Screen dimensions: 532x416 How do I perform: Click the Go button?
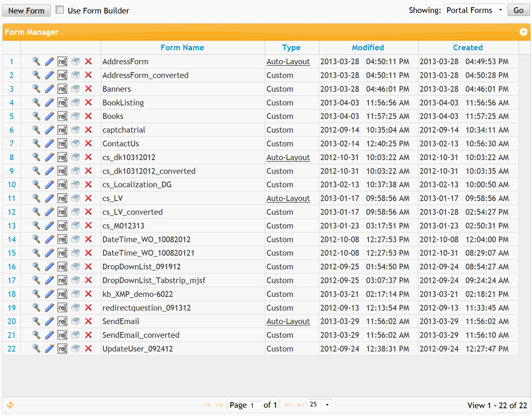pyautogui.click(x=519, y=10)
